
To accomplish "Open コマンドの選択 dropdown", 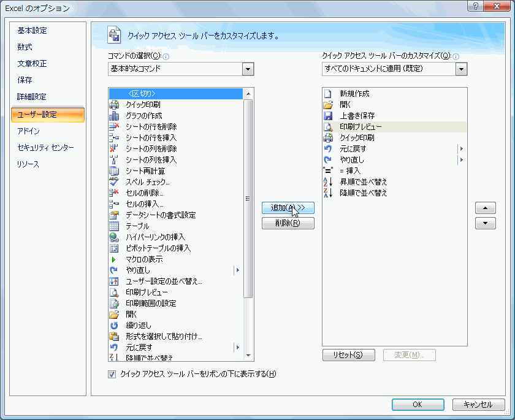I will coord(248,69).
